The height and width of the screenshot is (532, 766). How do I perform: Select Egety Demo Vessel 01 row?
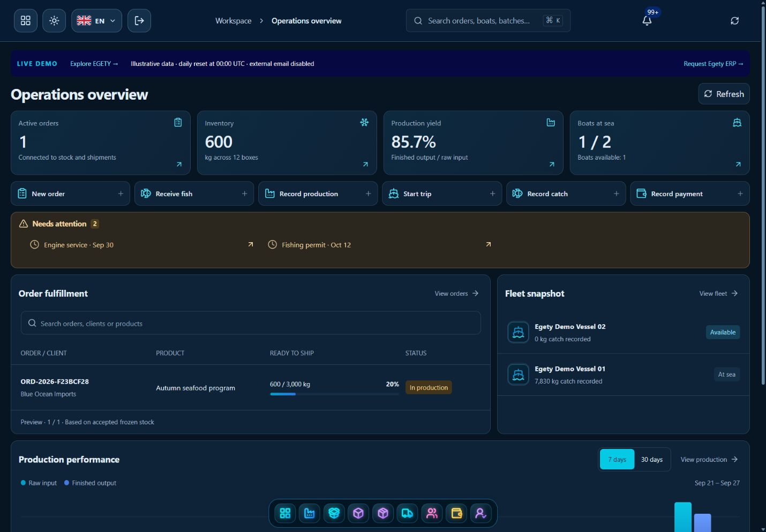[x=623, y=374]
